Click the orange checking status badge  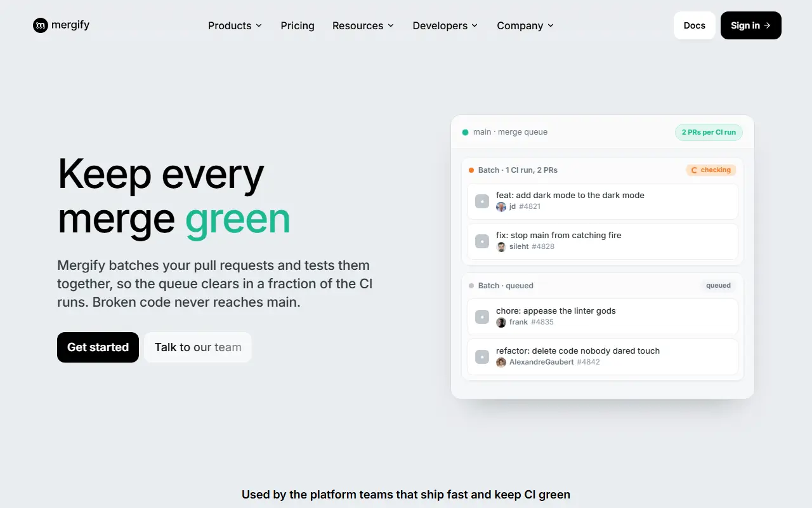[710, 170]
